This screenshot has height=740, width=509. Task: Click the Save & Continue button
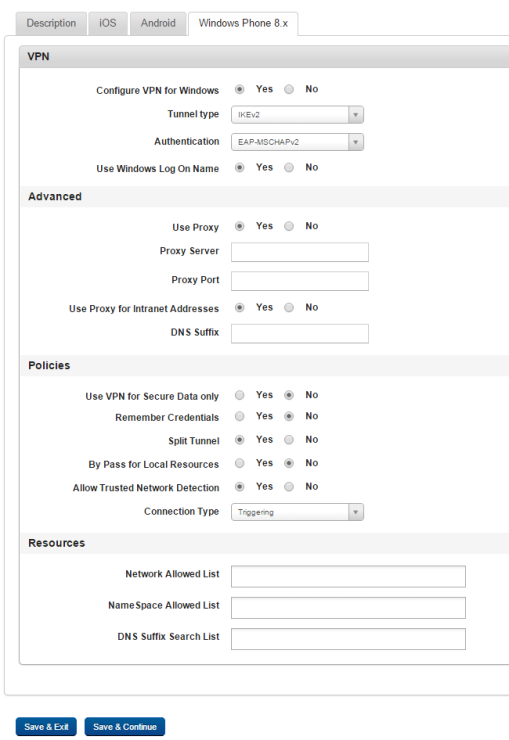(x=125, y=727)
